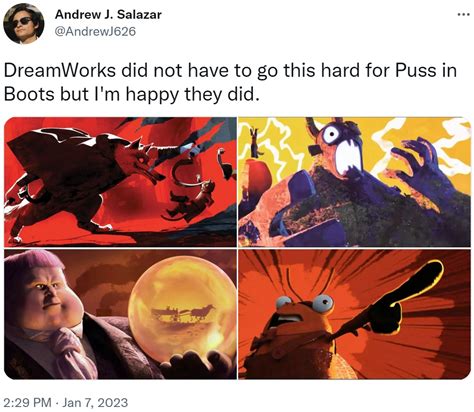Click the Jan 7, 2023 date
474x412 pixels.
click(95, 402)
